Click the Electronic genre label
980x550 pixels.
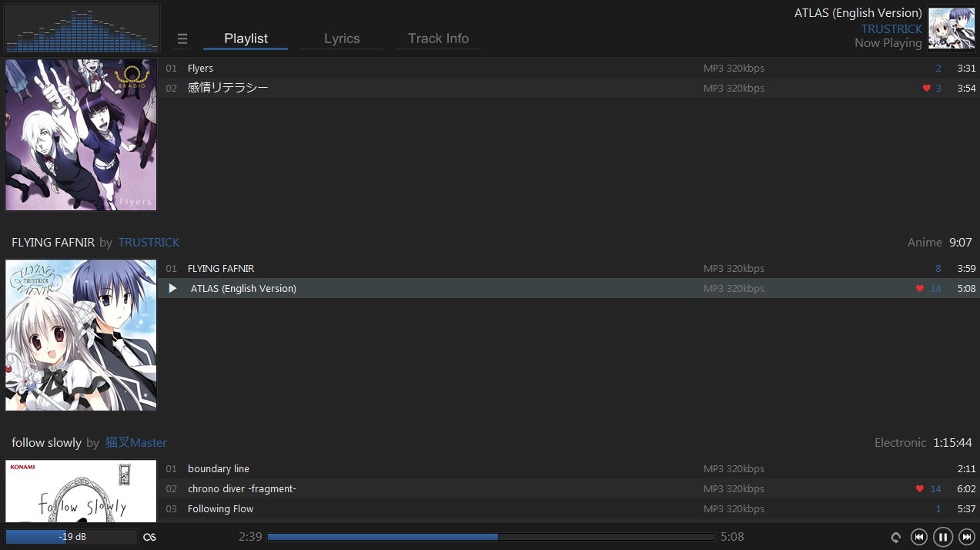[x=900, y=442]
